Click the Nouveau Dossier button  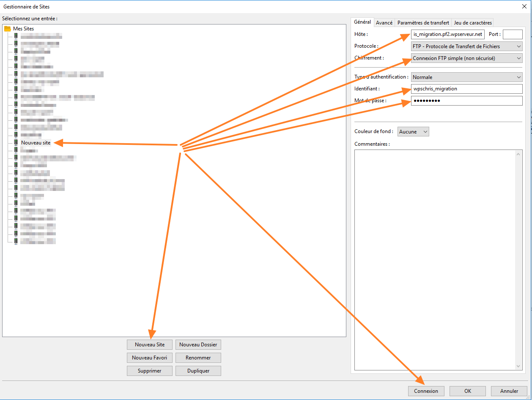click(x=198, y=344)
